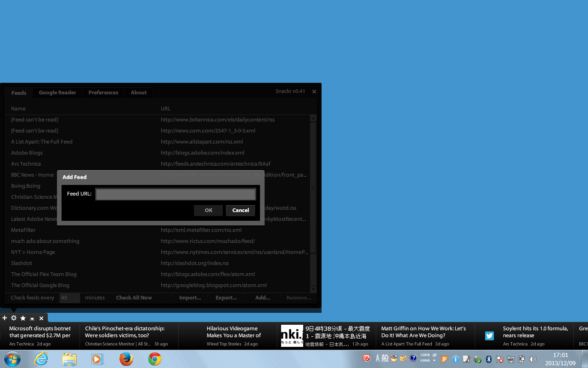588x368 pixels.
Task: Open the Bluetooth tray icon
Action: tap(489, 359)
